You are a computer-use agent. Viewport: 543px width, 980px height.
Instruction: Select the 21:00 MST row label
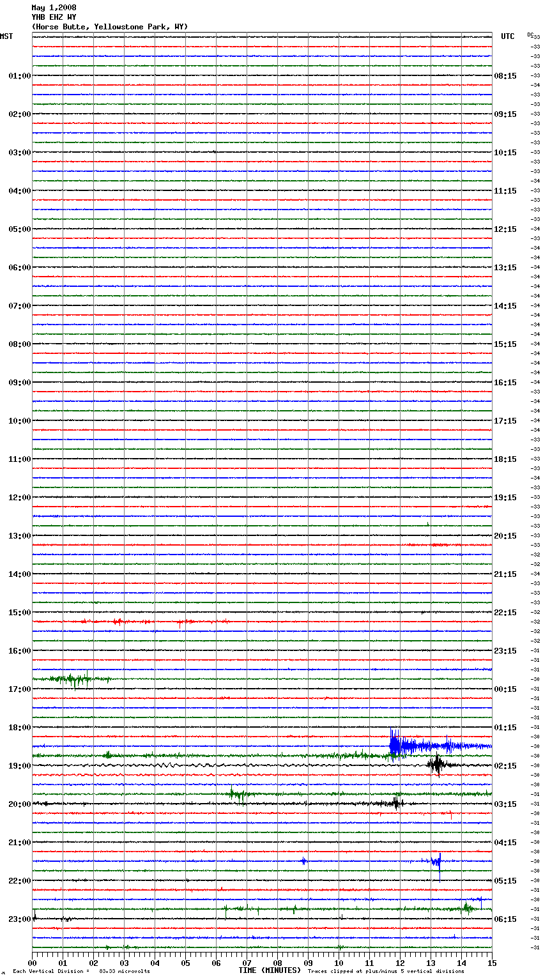pos(20,843)
